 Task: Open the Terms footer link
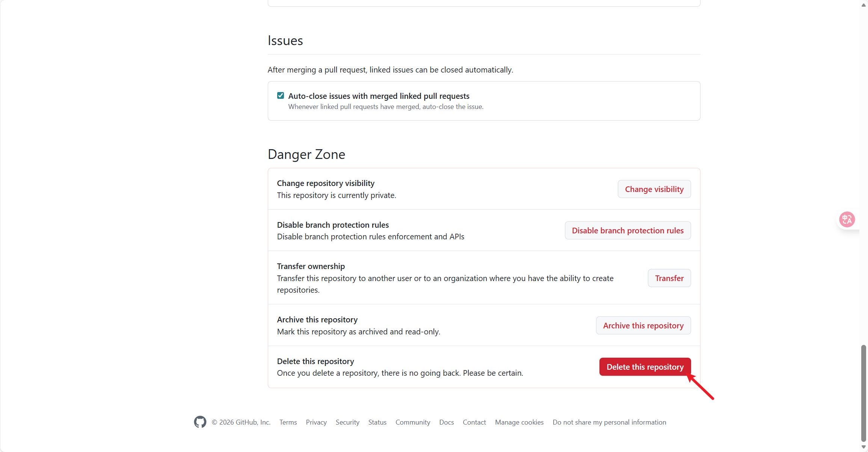[288, 422]
